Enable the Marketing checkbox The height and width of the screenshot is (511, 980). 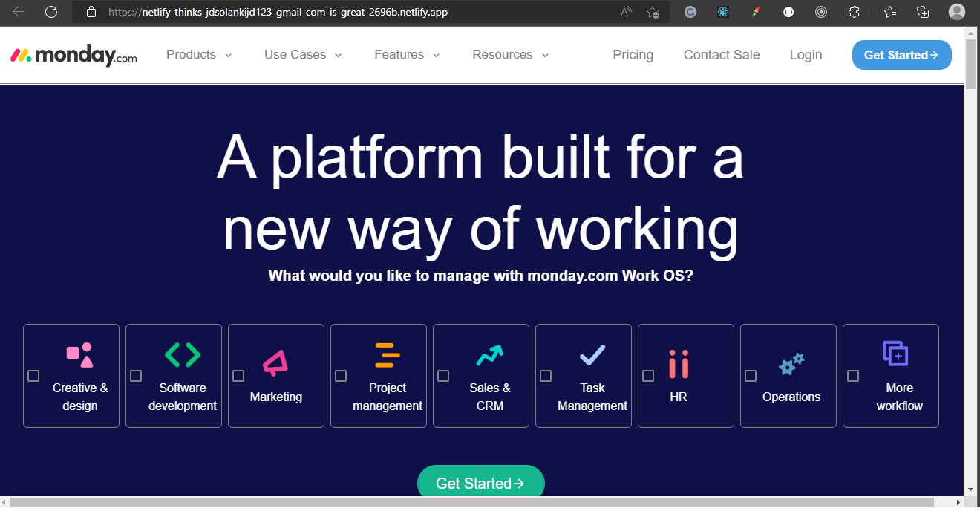coord(238,376)
